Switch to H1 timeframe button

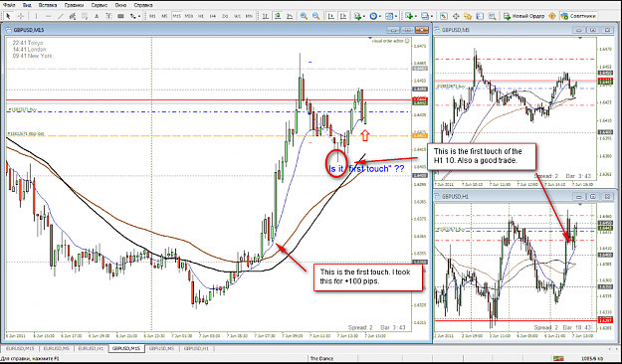coord(201,16)
